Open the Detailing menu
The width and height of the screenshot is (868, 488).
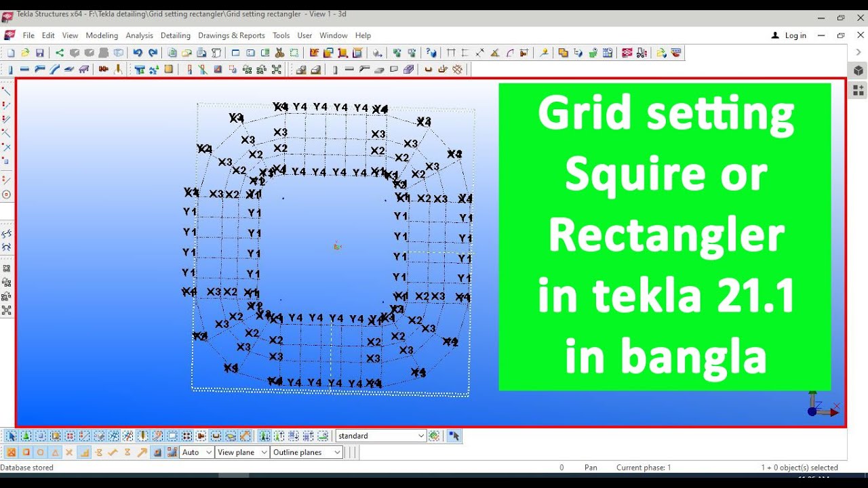(x=176, y=35)
